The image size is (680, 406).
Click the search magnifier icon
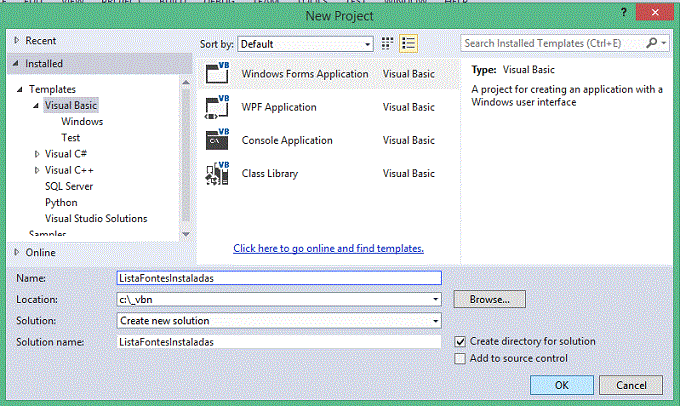click(651, 43)
